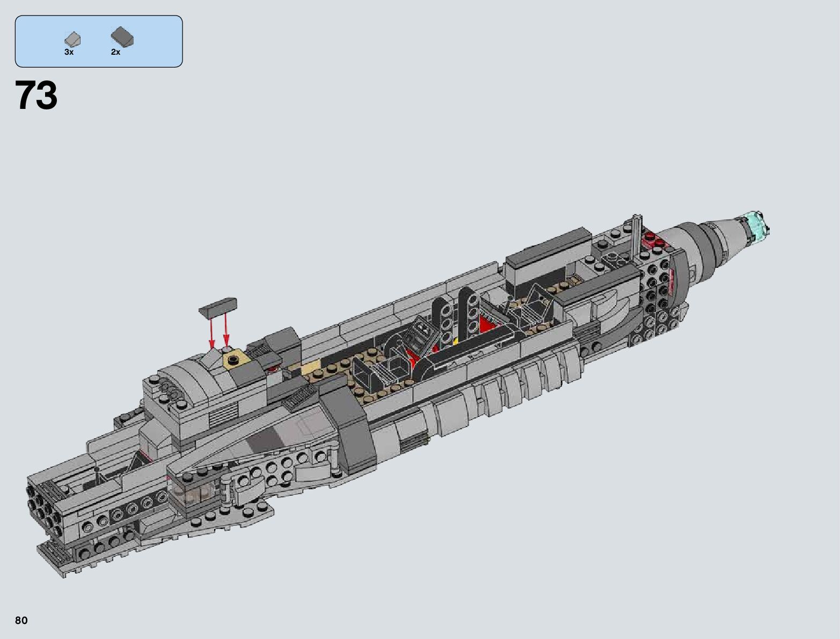
Task: Click the left red placement arrow
Action: (211, 332)
